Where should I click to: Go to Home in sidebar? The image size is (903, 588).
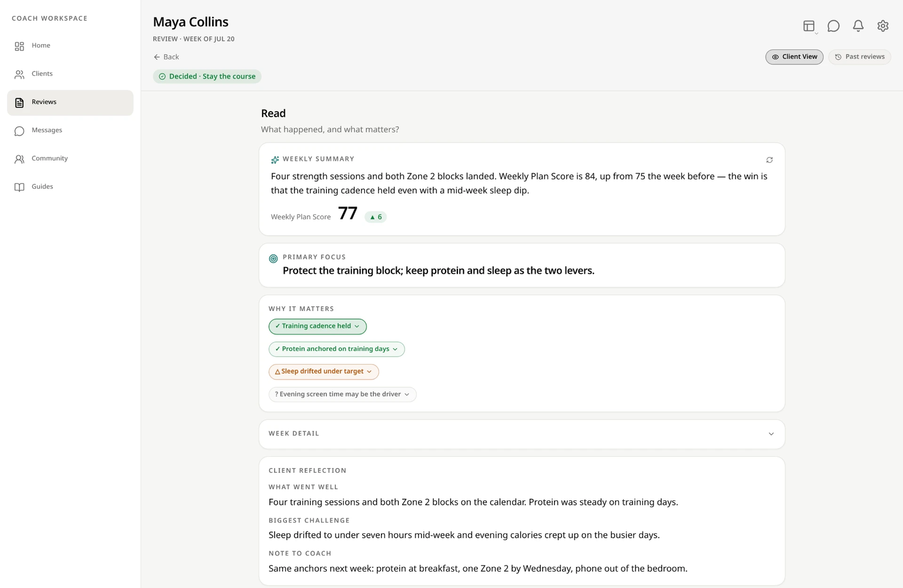click(x=70, y=46)
